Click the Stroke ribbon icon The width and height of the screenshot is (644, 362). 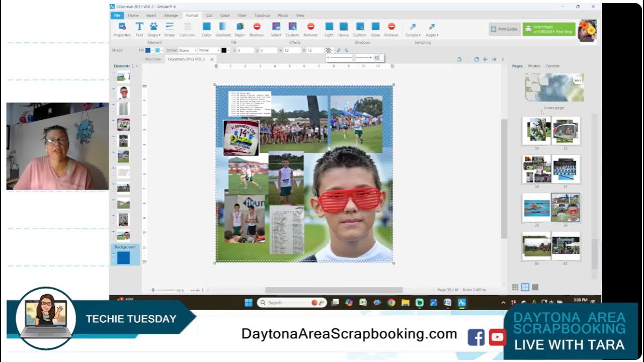[170, 29]
